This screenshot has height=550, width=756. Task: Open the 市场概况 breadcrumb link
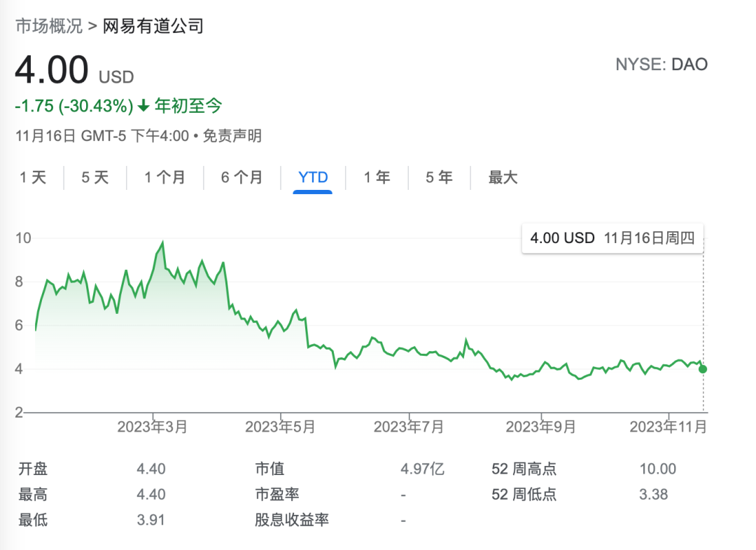tap(49, 26)
